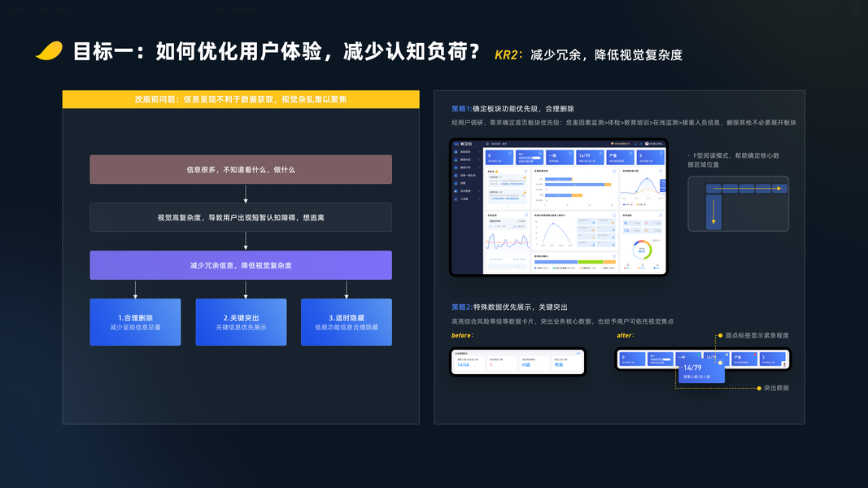868x488 pixels.
Task: Click the blue '策略1' heading
Action: click(462, 108)
